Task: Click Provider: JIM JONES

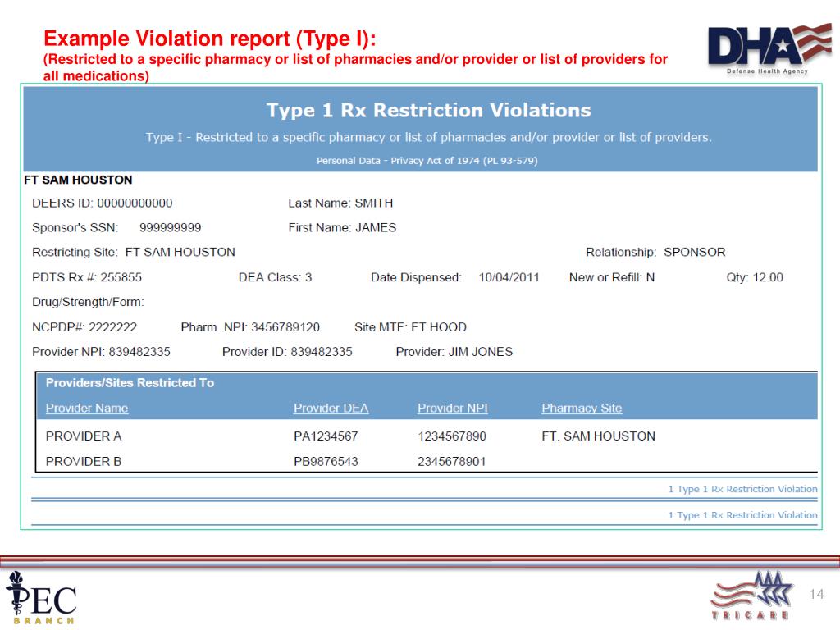Action: click(454, 352)
